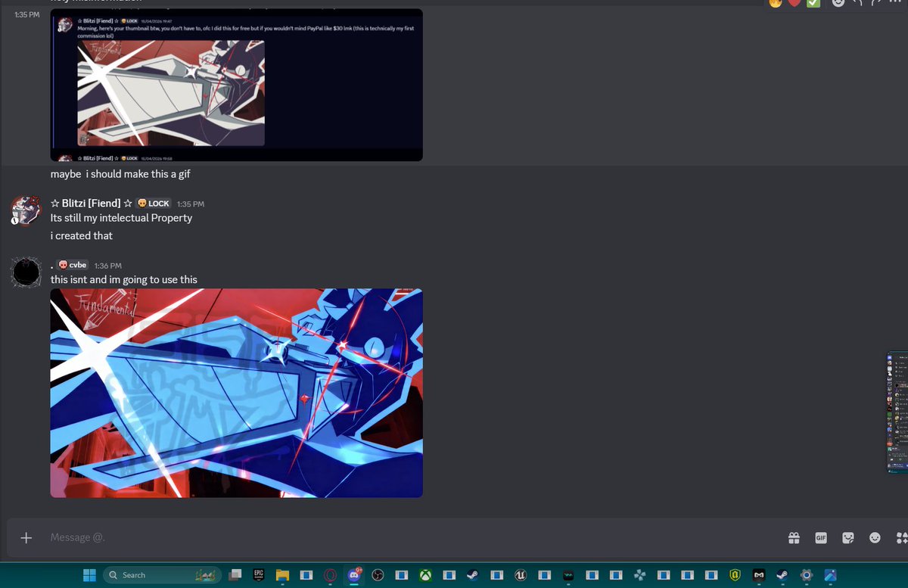908x588 pixels.
Task: Open the Settings gear on the taskbar
Action: 806,575
